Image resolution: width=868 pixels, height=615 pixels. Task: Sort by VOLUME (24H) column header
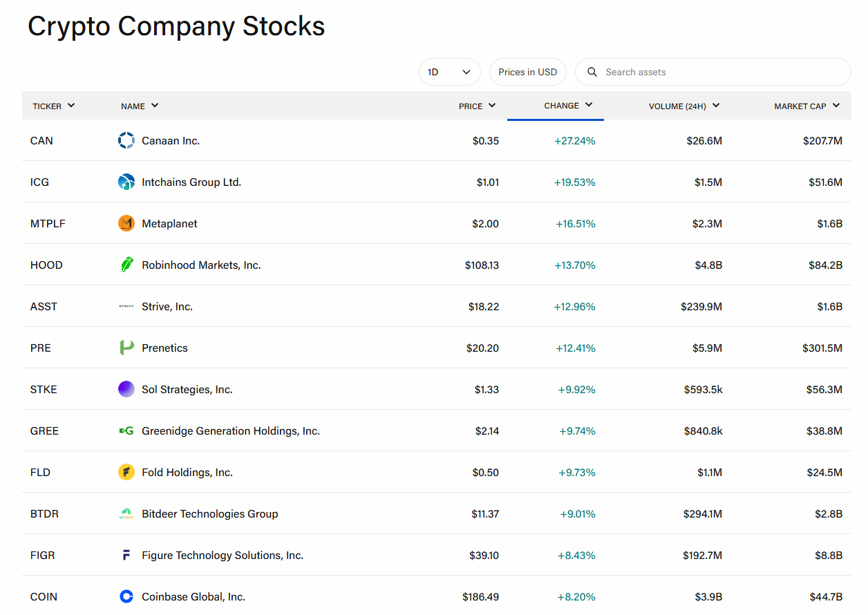[684, 106]
